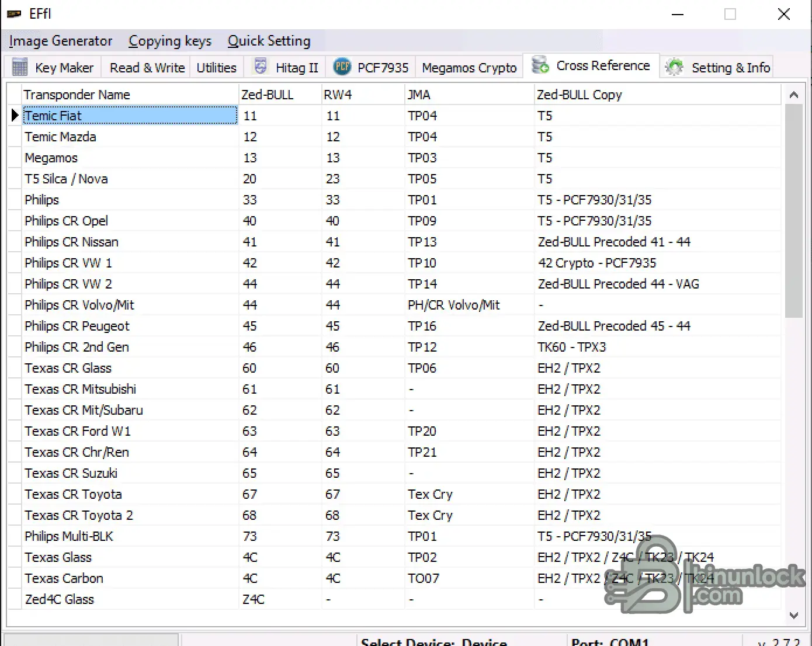Screen dimensions: 812x646
Task: Click the scroll down arrow of the table
Action: (793, 615)
